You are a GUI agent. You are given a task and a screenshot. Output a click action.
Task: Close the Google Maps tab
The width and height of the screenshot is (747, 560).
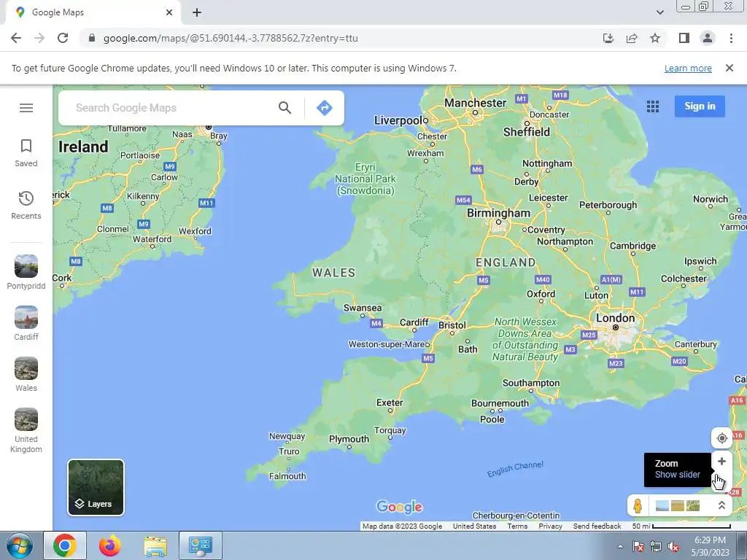tap(169, 12)
